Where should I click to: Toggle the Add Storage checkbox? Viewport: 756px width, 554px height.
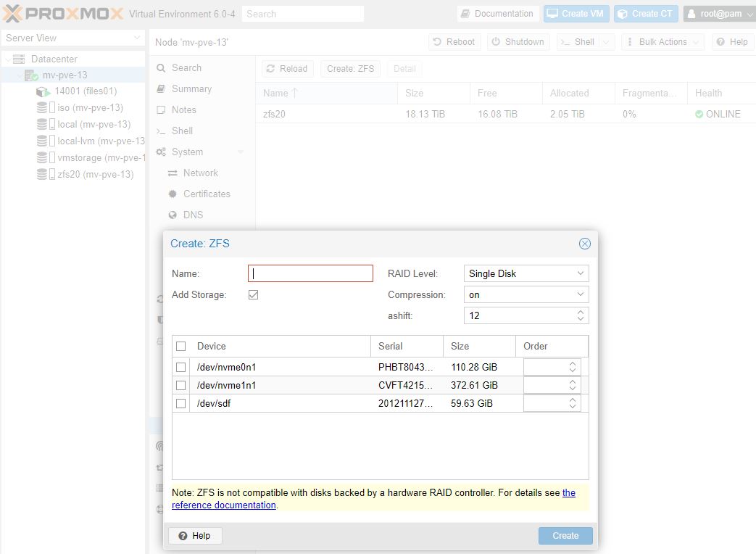tap(253, 294)
